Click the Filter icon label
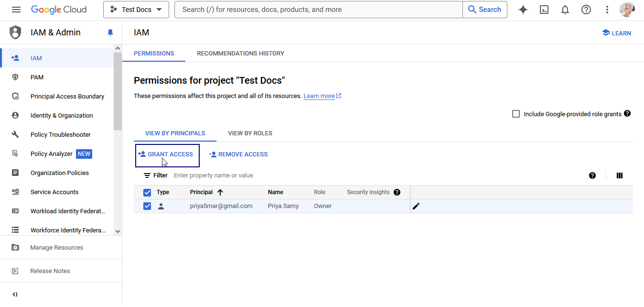The height and width of the screenshot is (307, 644). (x=156, y=175)
